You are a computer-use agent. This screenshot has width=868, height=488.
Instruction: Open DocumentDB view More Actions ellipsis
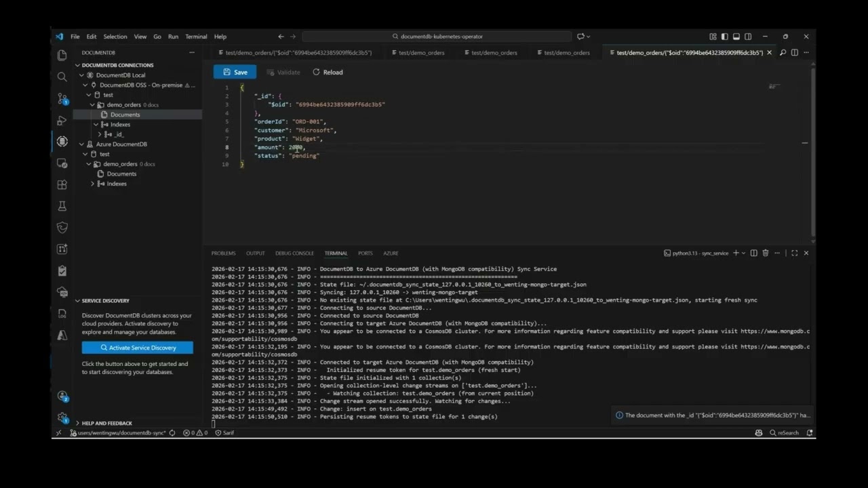[x=192, y=52]
